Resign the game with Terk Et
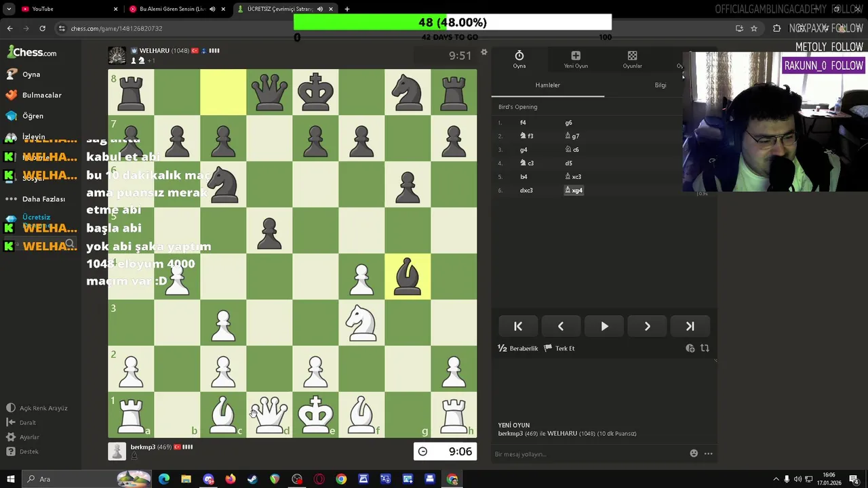This screenshot has width=868, height=488. tap(559, 348)
